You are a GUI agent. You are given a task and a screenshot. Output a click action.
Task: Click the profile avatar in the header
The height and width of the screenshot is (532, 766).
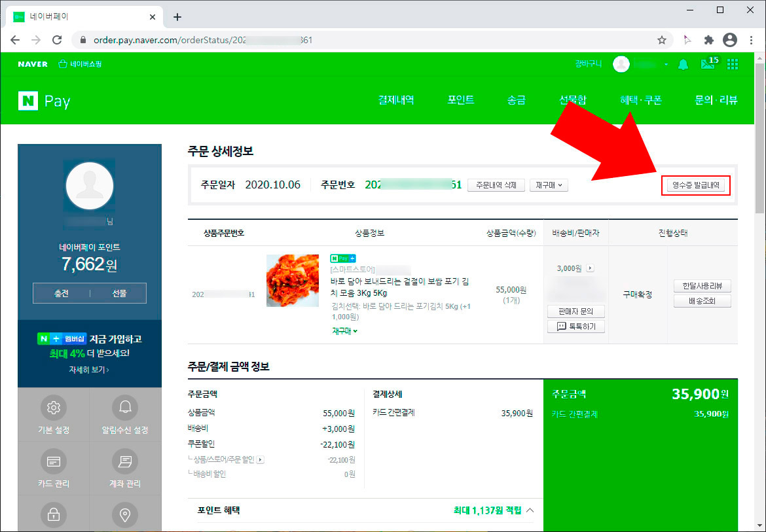[x=621, y=63]
